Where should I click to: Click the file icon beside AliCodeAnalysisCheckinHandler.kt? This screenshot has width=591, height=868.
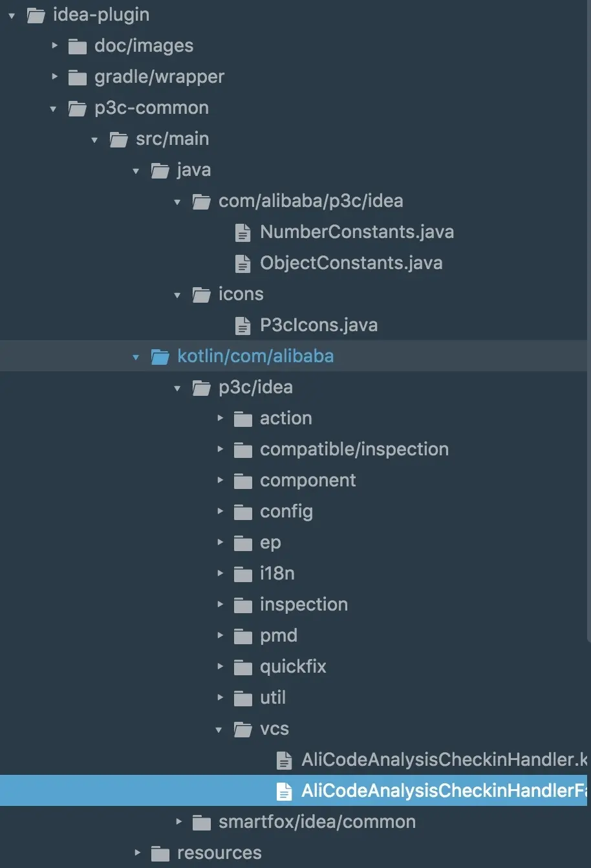[x=285, y=760]
